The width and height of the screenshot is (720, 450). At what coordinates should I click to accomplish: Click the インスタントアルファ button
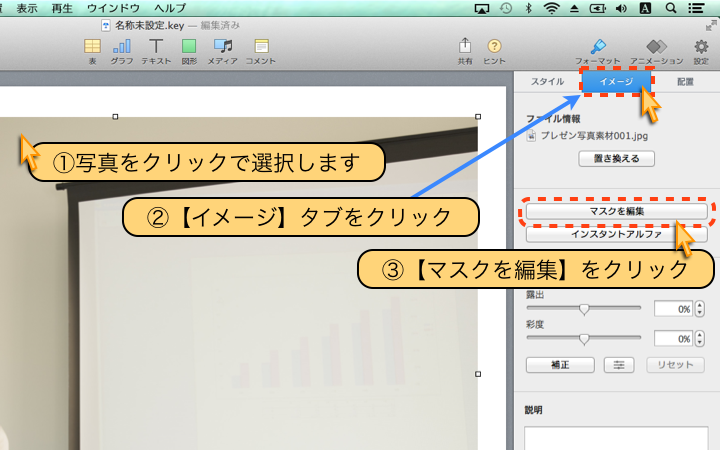pos(617,234)
